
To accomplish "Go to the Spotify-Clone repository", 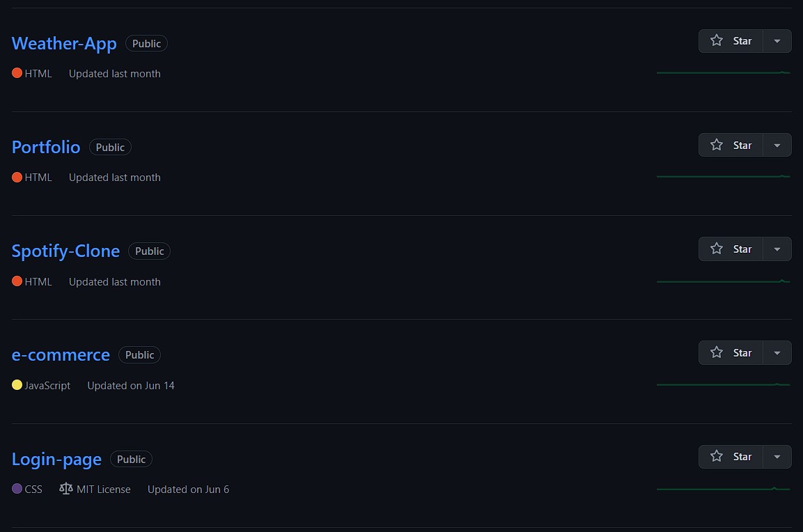I will (65, 251).
